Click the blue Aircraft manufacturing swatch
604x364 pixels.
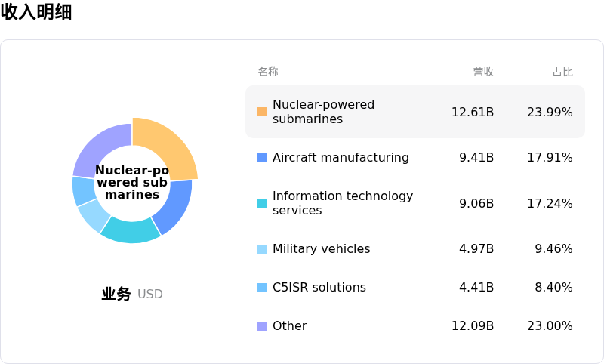(x=262, y=158)
